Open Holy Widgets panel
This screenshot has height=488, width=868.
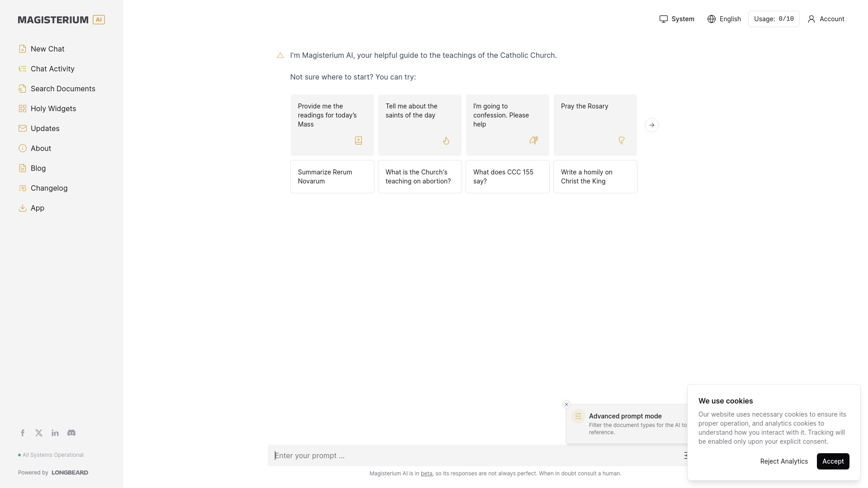click(53, 108)
